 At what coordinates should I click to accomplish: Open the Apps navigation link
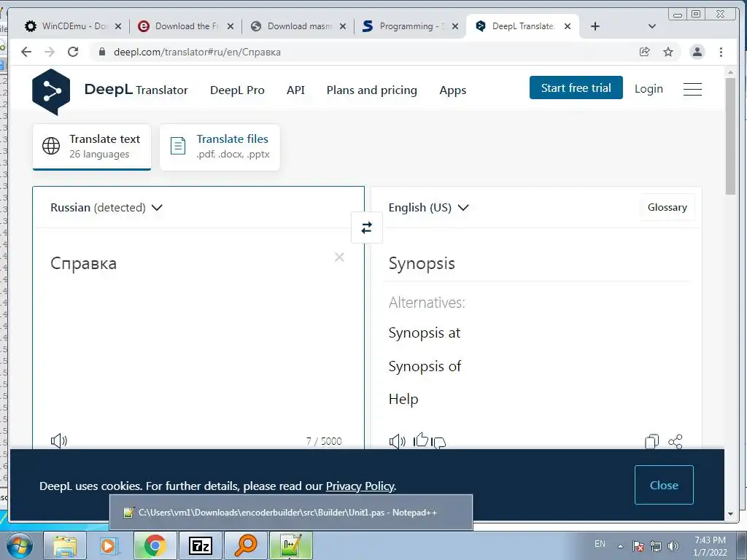452,90
